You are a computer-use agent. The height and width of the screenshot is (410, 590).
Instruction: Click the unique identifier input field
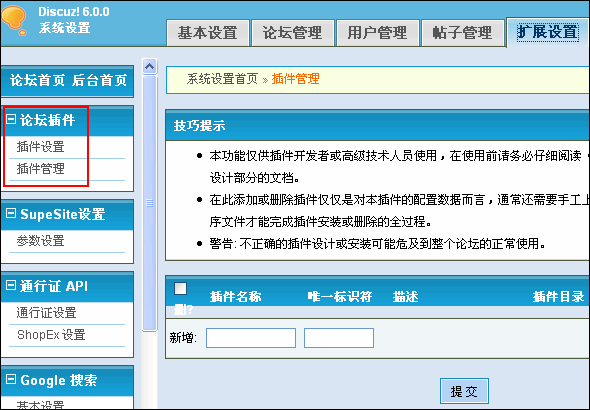339,338
